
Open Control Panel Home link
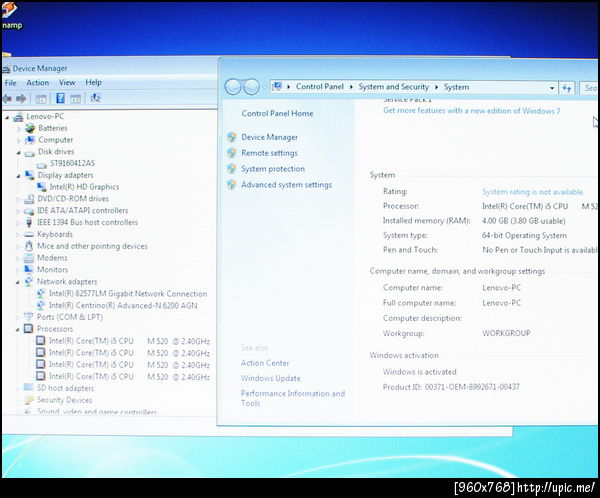coord(277,114)
